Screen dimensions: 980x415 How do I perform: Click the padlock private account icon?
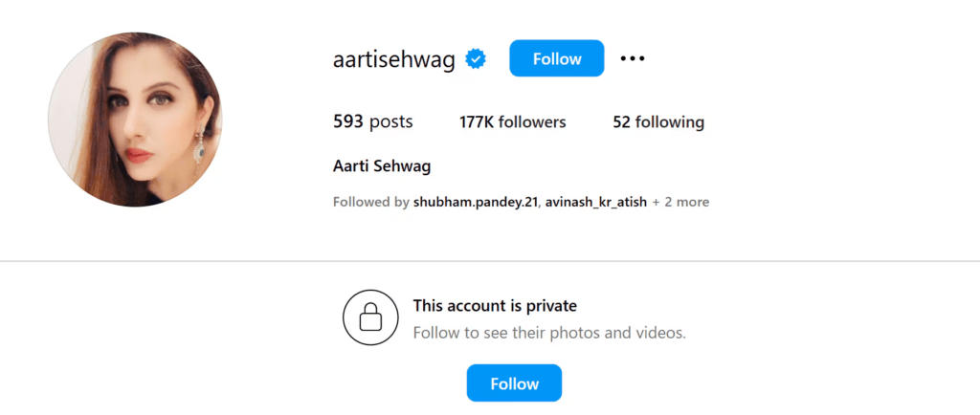pos(369,317)
